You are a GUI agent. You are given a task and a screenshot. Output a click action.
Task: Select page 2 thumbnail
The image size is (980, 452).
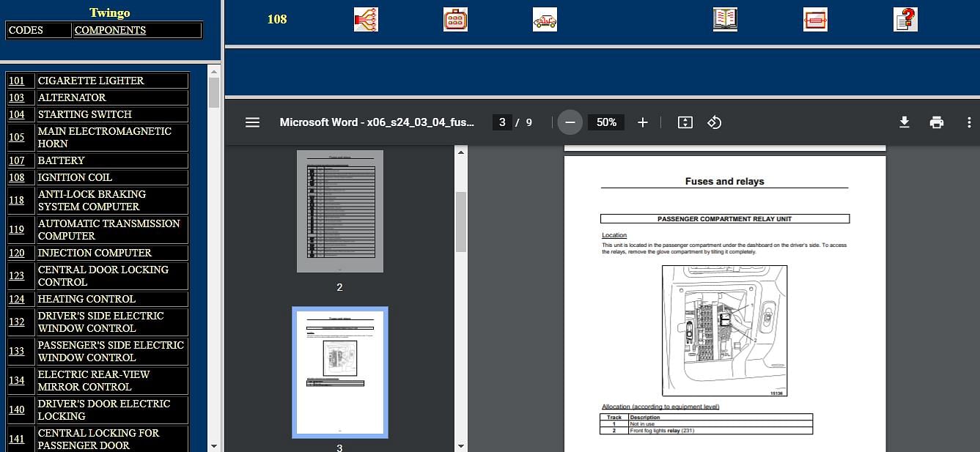[340, 211]
